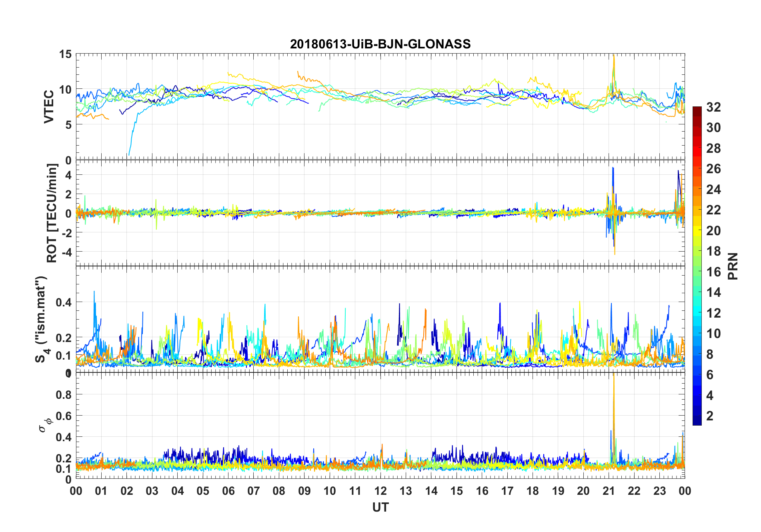Image resolution: width=761 pixels, height=532 pixels.
Task: Click the PRN colorbar gradient strip
Action: point(697,266)
